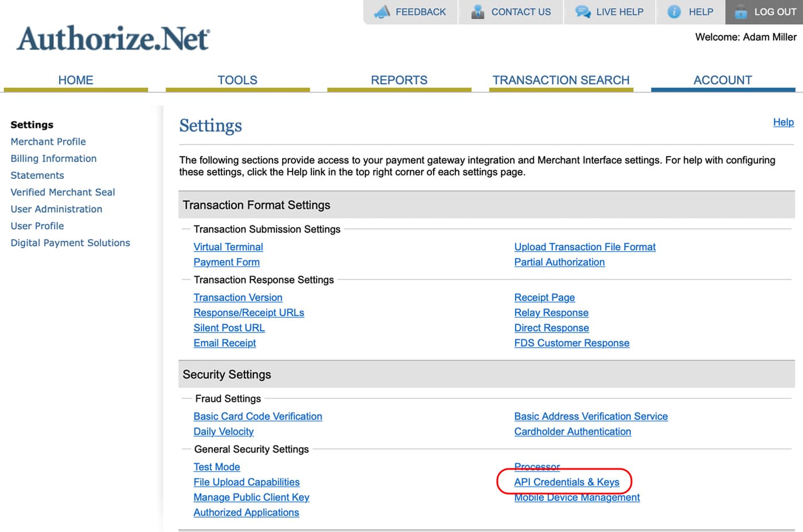Select Settings in the sidebar

pos(32,125)
